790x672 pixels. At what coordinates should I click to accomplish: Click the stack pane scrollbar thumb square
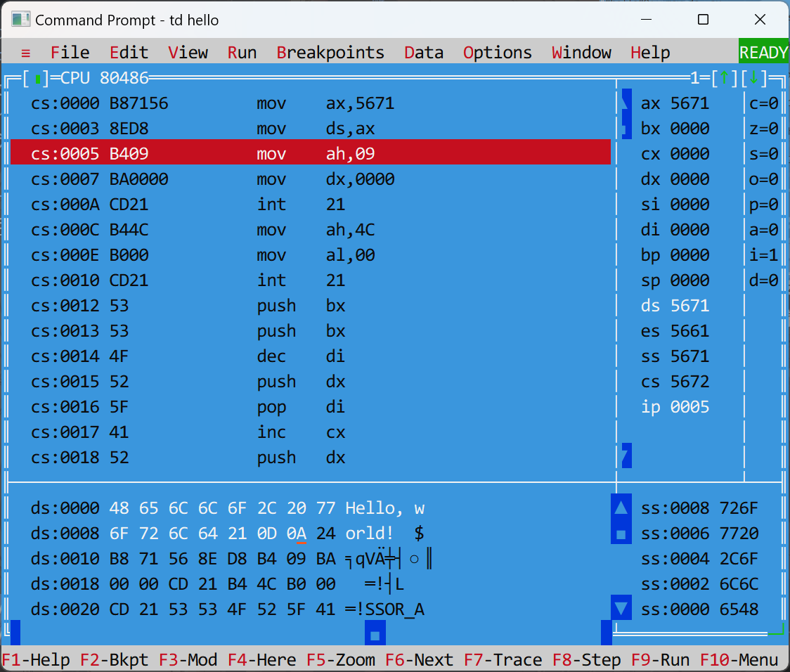tap(621, 534)
